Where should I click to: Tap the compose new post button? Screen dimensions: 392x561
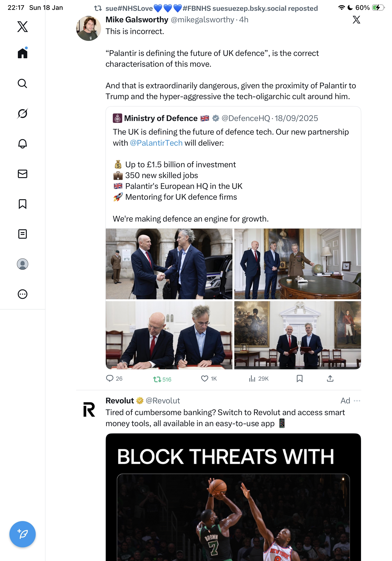pos(23,534)
